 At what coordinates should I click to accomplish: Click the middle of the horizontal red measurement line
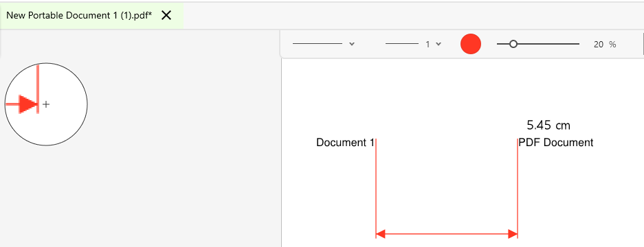447,234
